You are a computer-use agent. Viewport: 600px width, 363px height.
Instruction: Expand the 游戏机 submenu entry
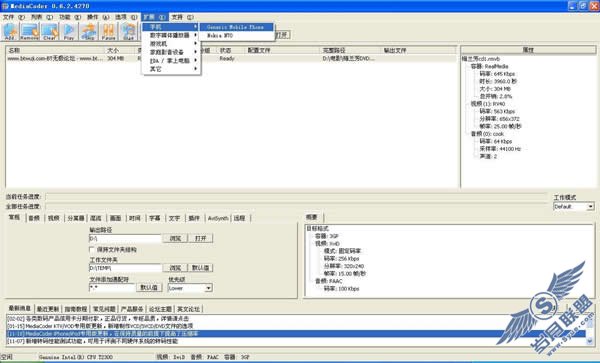click(x=171, y=44)
